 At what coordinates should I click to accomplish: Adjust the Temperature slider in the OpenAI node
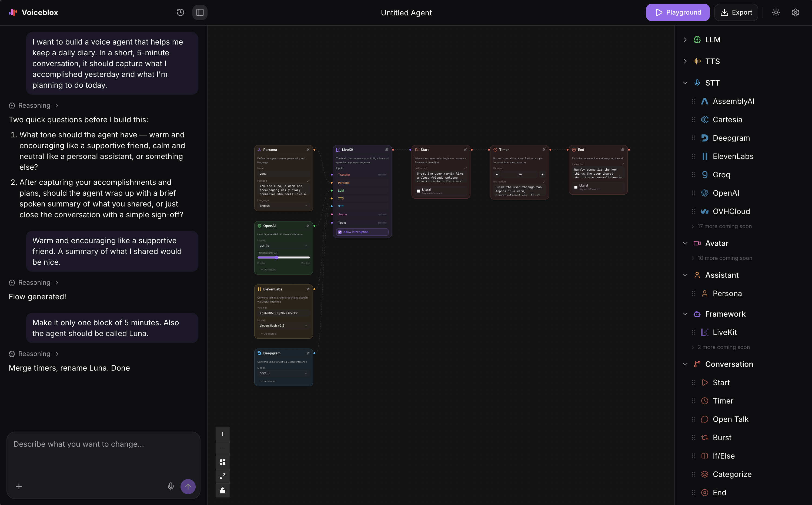tap(276, 257)
